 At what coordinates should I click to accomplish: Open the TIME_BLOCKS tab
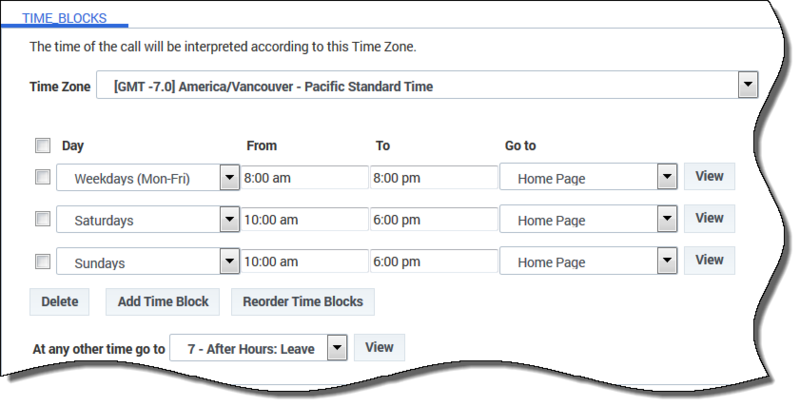click(x=64, y=18)
